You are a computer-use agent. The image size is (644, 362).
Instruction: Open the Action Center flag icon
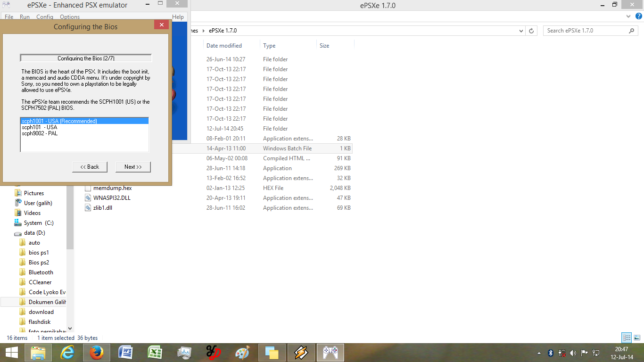pyautogui.click(x=584, y=353)
